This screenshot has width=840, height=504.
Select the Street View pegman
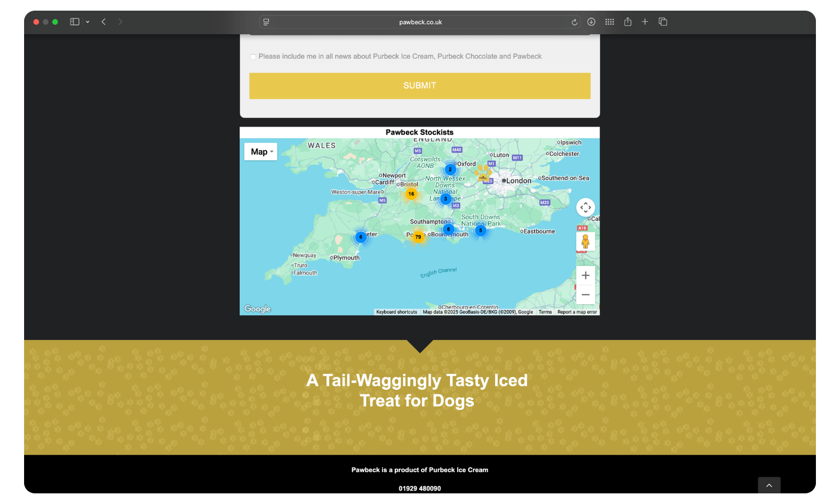586,241
